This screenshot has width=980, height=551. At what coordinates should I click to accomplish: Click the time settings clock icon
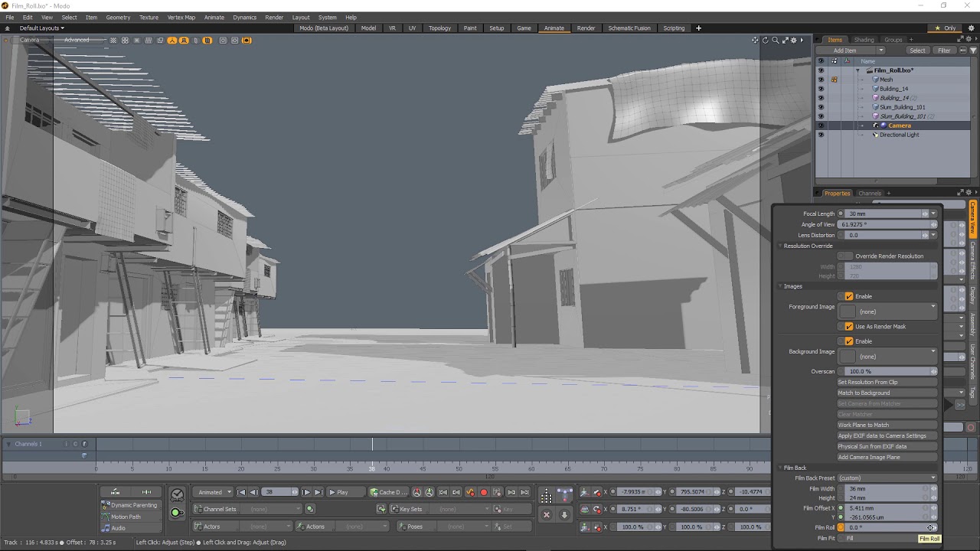pos(177,495)
